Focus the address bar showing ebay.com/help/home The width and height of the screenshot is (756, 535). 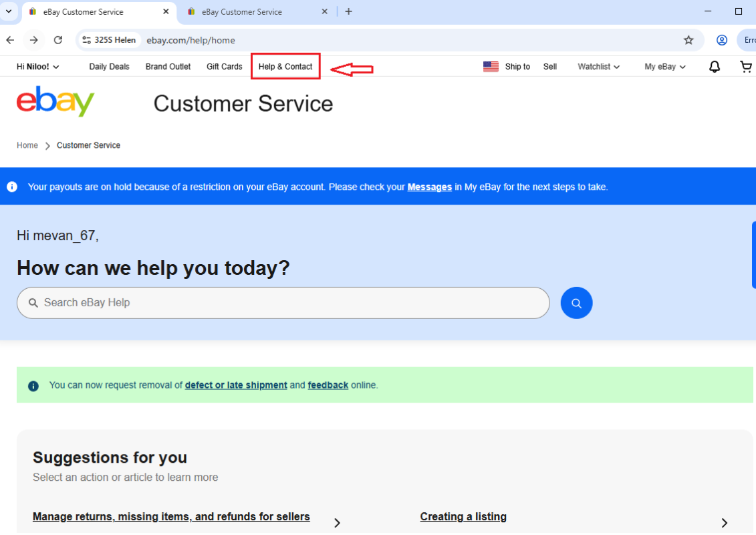(191, 41)
